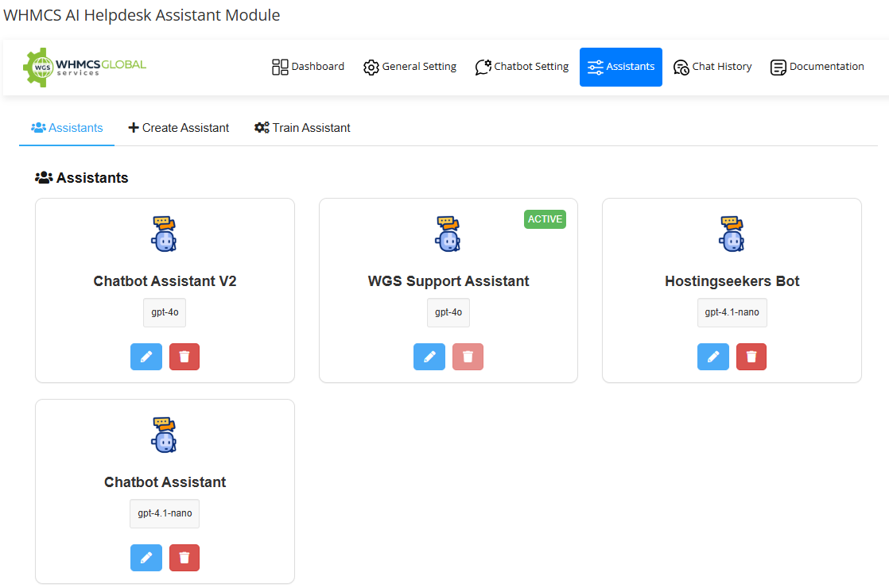Switch to the Train Assistant tab
Image resolution: width=889 pixels, height=588 pixels.
coord(302,128)
